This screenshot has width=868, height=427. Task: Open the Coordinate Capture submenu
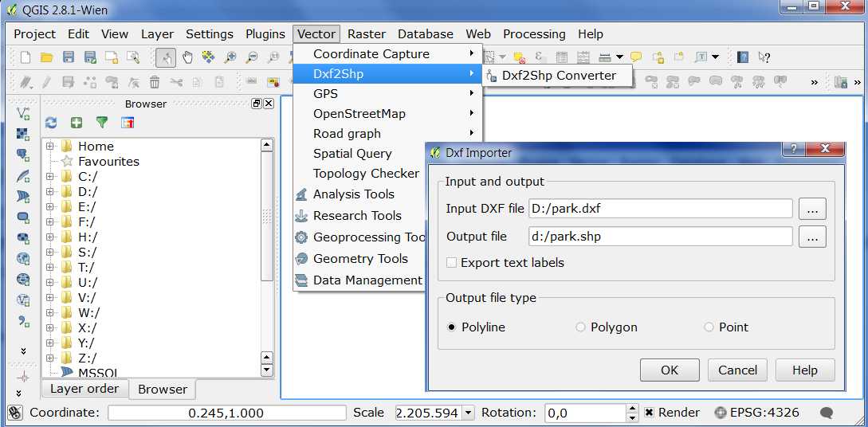(387, 53)
